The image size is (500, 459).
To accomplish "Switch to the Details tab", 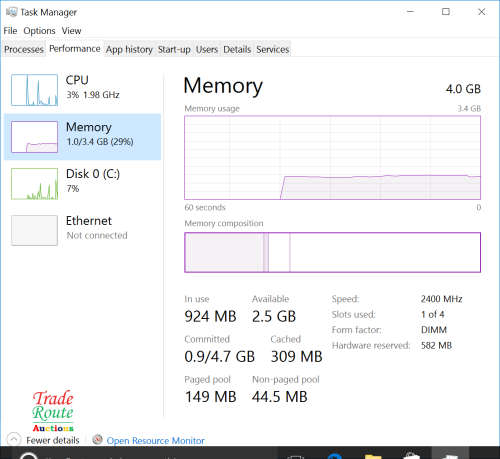I will click(237, 49).
